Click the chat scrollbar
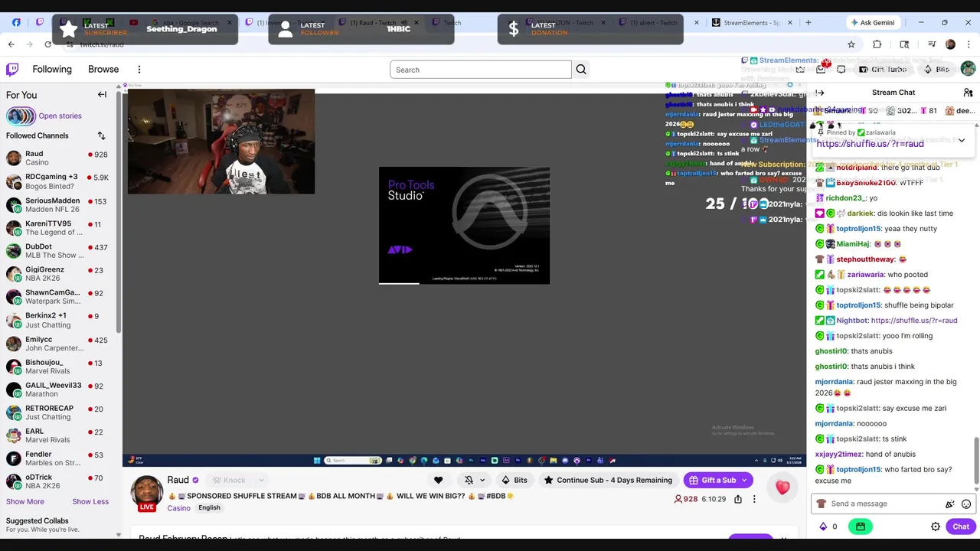Viewport: 980px width, 551px height. [976, 462]
